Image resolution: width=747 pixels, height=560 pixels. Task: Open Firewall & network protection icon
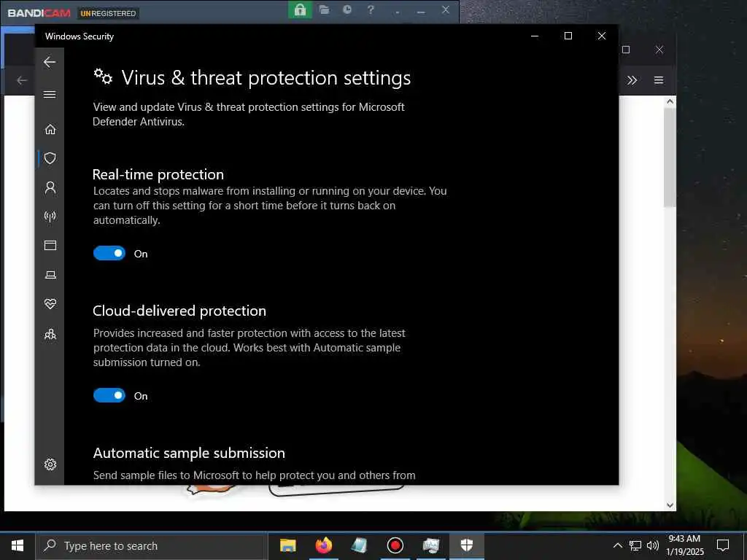pos(50,217)
